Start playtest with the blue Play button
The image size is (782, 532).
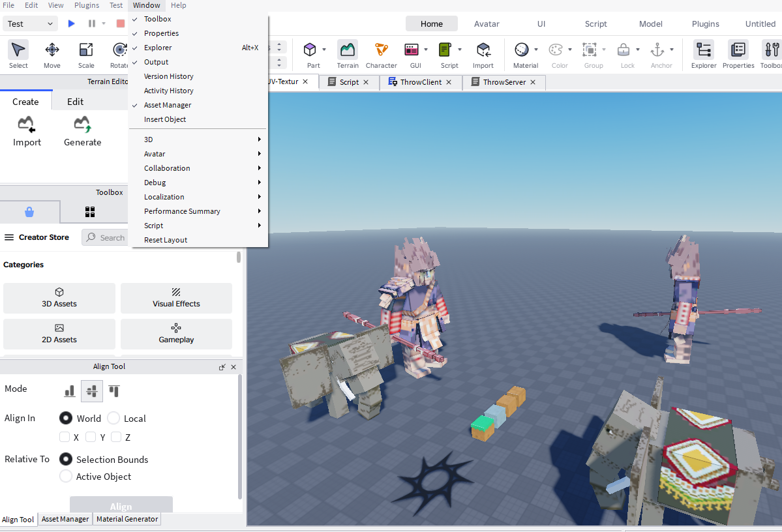point(71,23)
